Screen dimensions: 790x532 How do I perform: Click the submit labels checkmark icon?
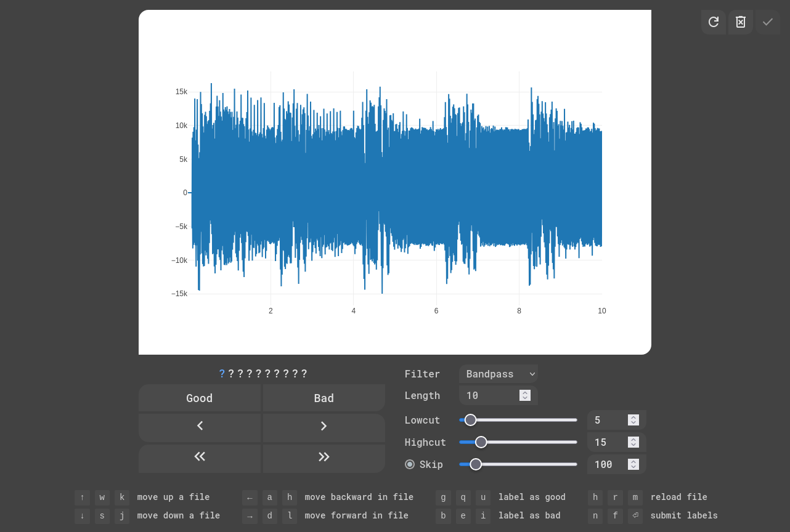tap(768, 22)
